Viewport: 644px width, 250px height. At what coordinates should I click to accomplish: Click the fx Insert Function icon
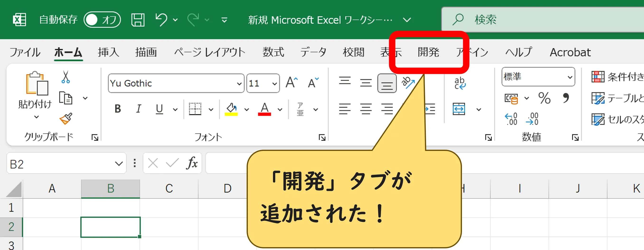[x=192, y=163]
